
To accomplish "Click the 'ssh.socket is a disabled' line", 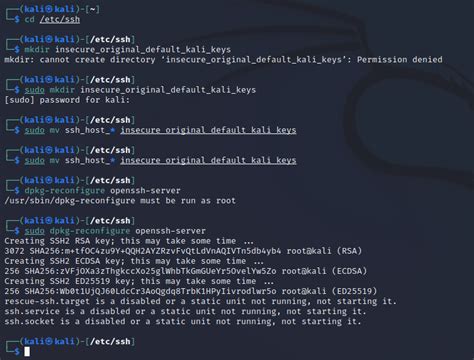I will click(x=183, y=321).
